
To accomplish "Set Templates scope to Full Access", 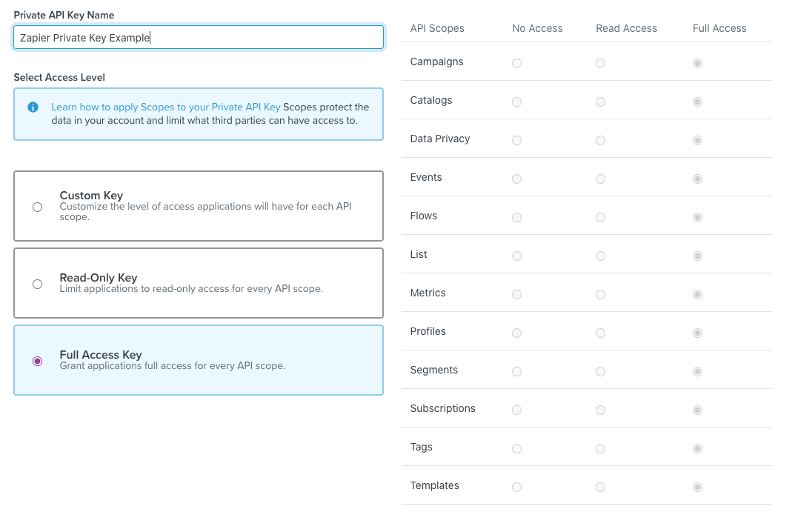I will pos(697,488).
